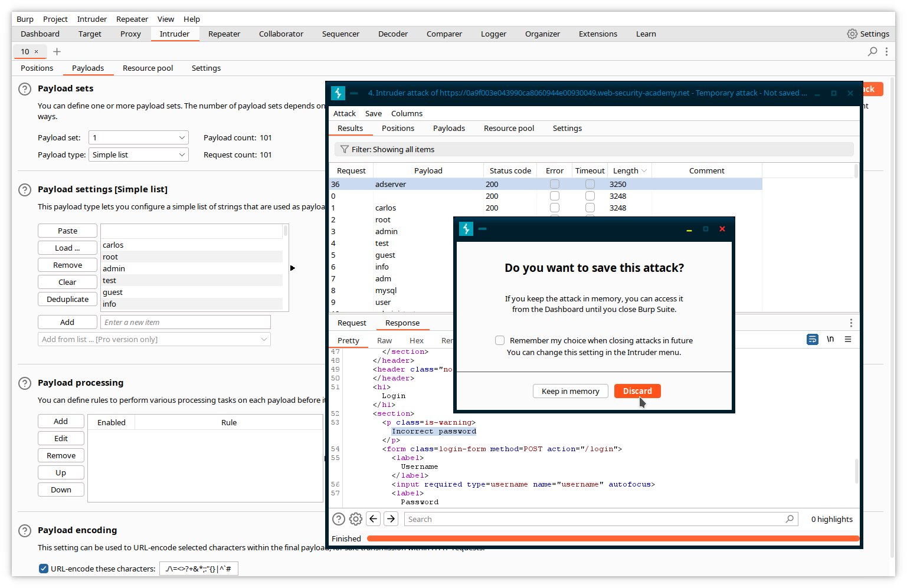Viewport: 907px width, 588px height.
Task: Expand the Payload type Simple list dropdown
Action: [139, 155]
